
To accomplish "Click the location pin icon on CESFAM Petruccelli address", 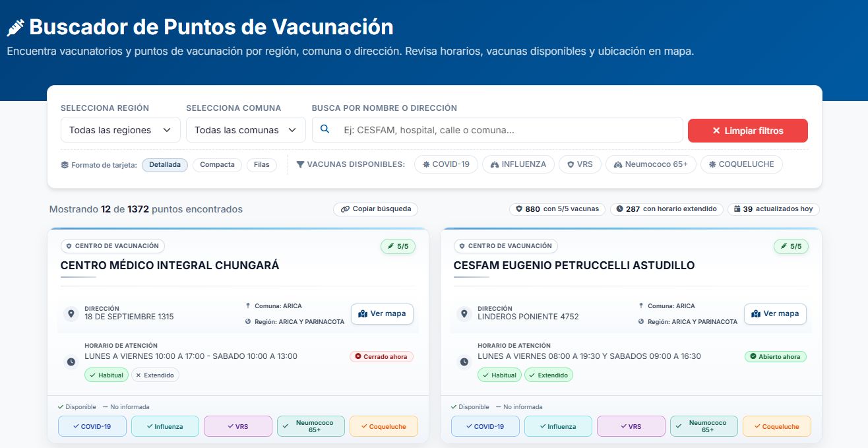I will 464,313.
